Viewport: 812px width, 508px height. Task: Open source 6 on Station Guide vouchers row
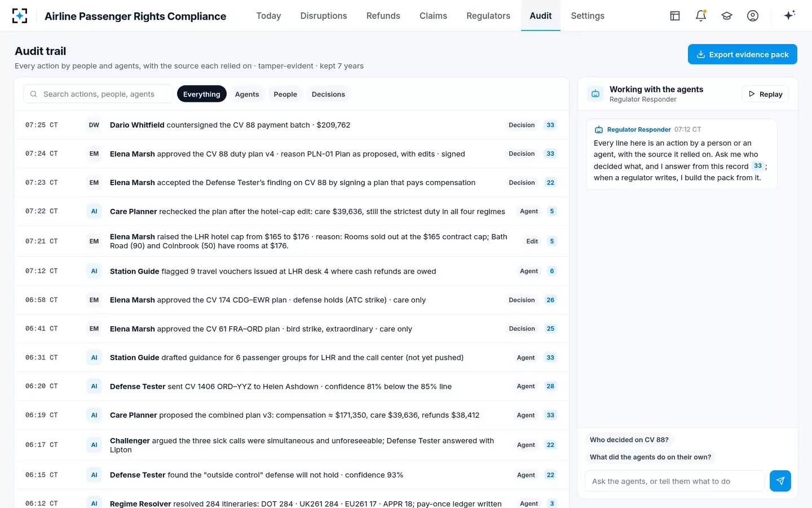coord(552,271)
